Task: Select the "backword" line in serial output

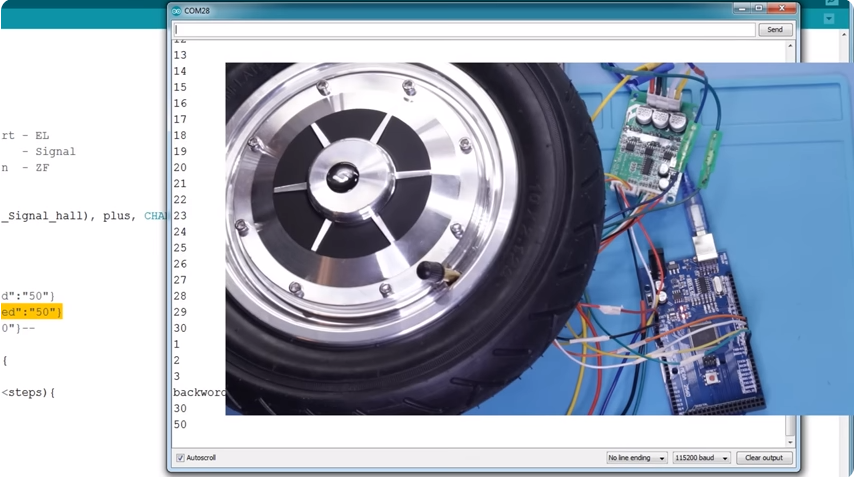Action: click(198, 393)
